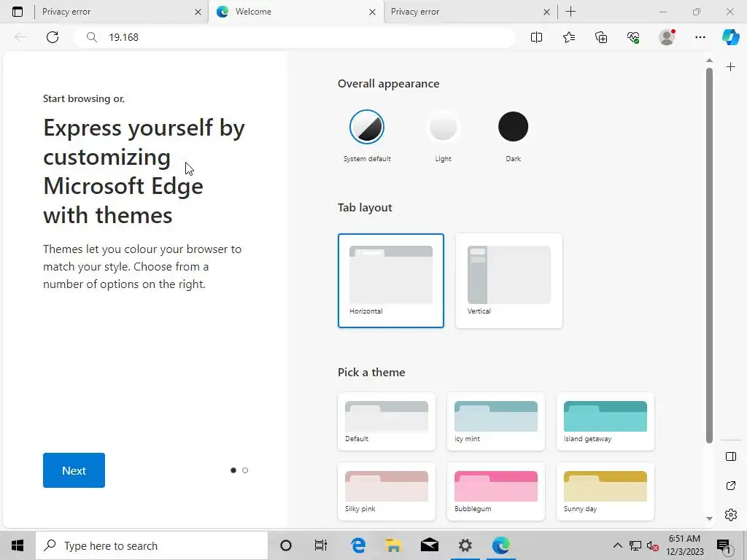Pick the Default theme
The height and width of the screenshot is (560, 747).
pyautogui.click(x=387, y=421)
